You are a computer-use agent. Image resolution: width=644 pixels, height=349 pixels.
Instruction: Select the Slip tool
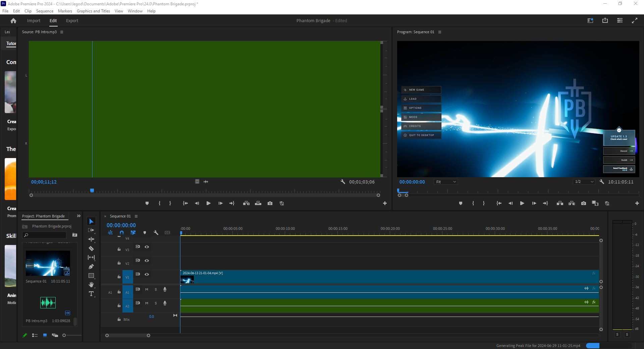[91, 257]
